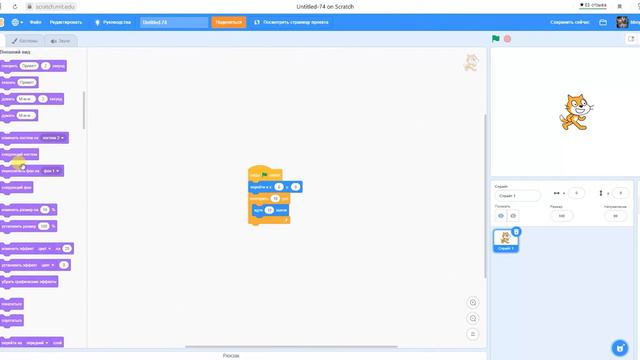Click the show block in palette
The height and width of the screenshot is (360, 640).
tap(11, 304)
